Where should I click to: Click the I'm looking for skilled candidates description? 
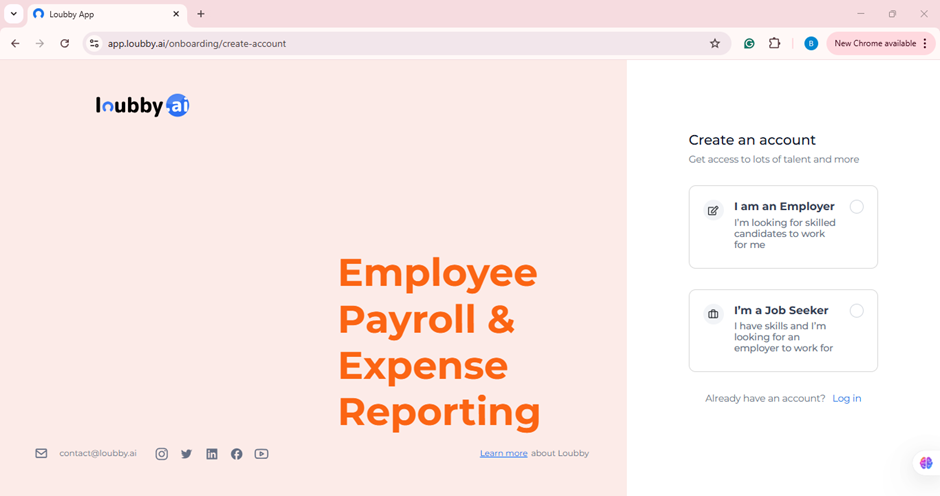[784, 233]
